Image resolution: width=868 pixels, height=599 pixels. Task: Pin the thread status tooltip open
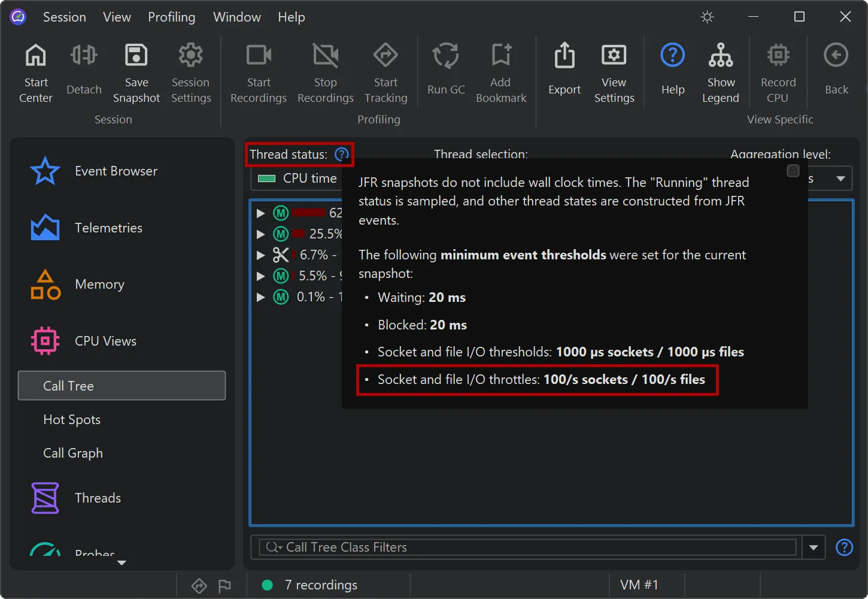click(793, 171)
